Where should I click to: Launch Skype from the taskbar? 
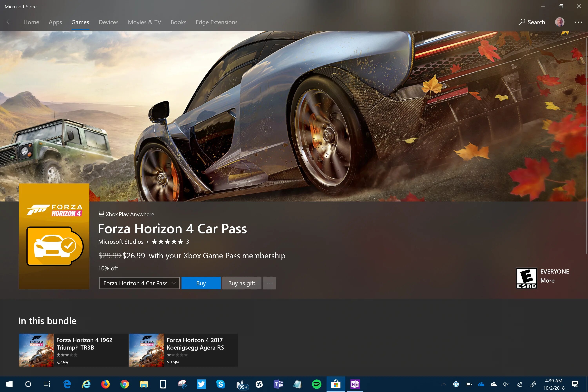pos(220,384)
